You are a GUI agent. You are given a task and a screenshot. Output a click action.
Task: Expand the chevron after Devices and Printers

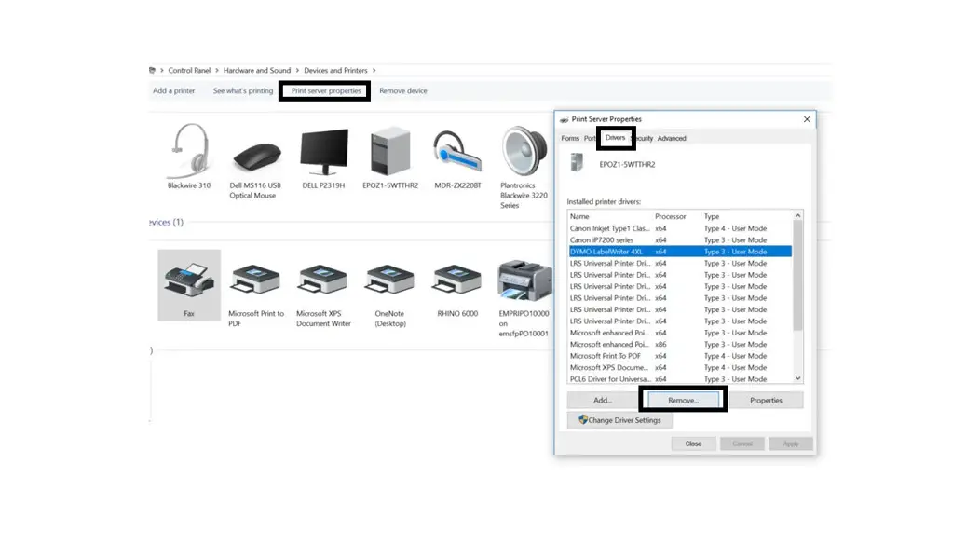(x=374, y=71)
